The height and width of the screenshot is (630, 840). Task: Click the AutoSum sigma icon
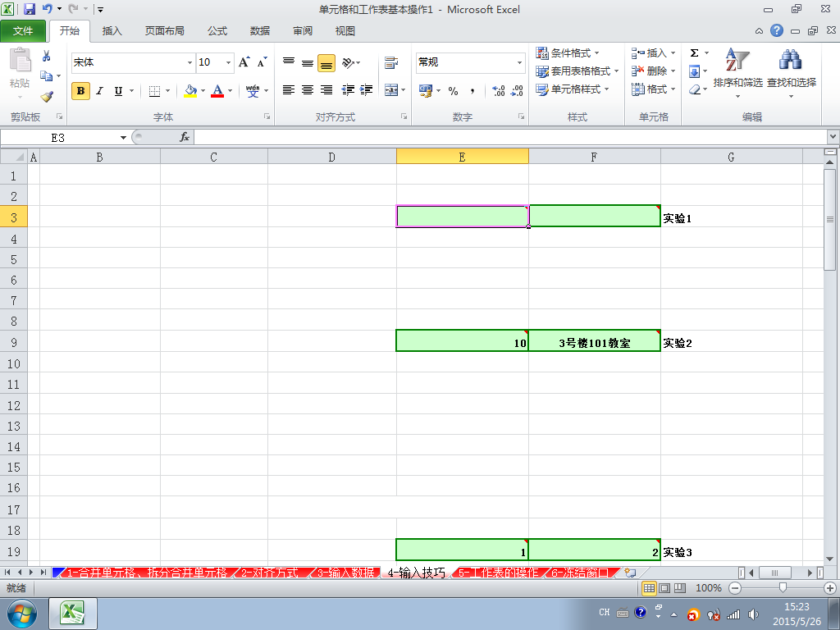[694, 52]
